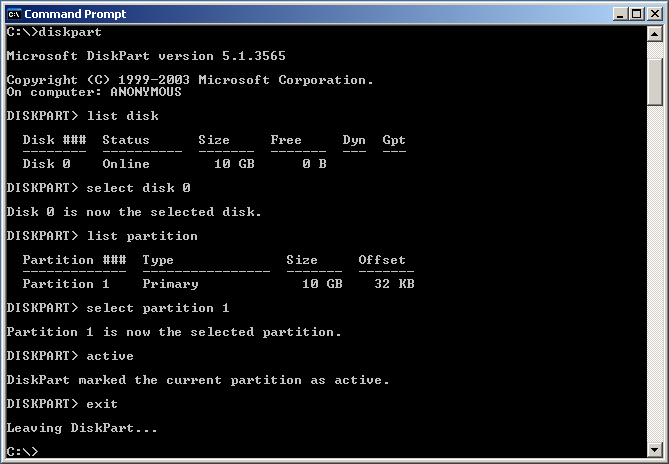This screenshot has width=669, height=464.
Task: Click the final C:\> prompt line
Action: click(x=22, y=452)
